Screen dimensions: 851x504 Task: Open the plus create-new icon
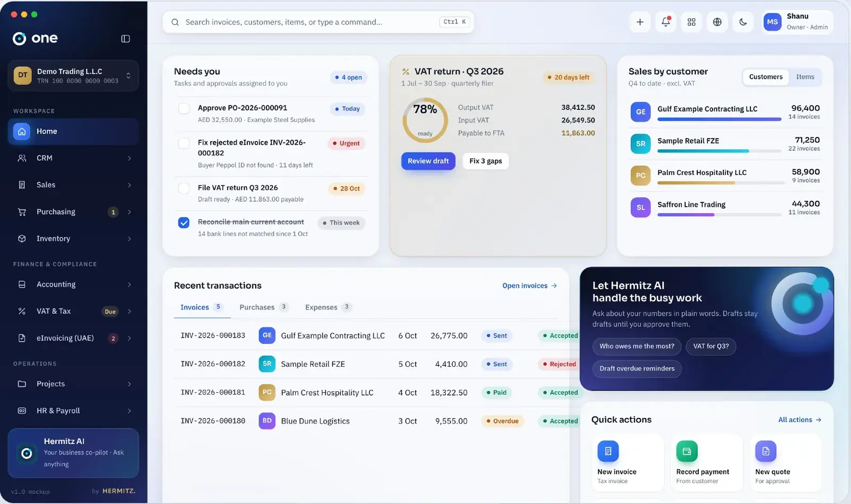640,22
